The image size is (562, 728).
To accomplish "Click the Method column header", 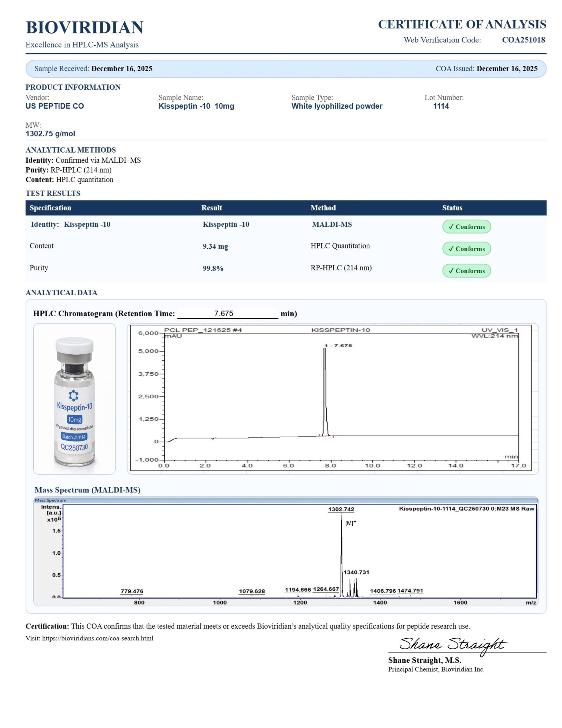I will click(323, 208).
